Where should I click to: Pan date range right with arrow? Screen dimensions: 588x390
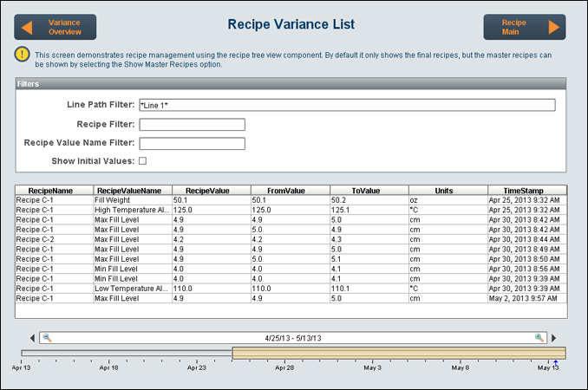pyautogui.click(x=555, y=338)
